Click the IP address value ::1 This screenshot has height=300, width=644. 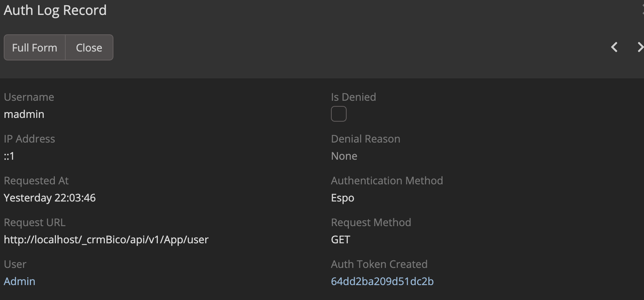(x=9, y=156)
